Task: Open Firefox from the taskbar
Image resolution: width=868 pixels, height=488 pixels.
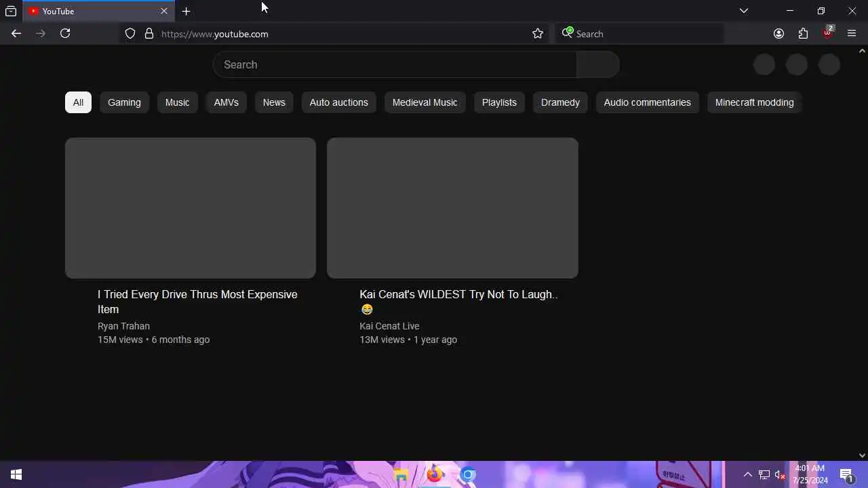Action: (x=435, y=474)
